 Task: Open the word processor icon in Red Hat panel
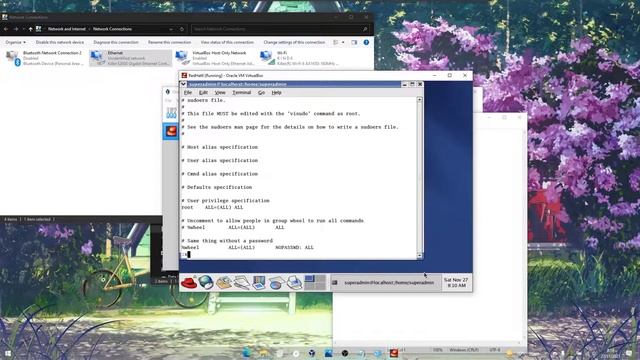click(241, 282)
